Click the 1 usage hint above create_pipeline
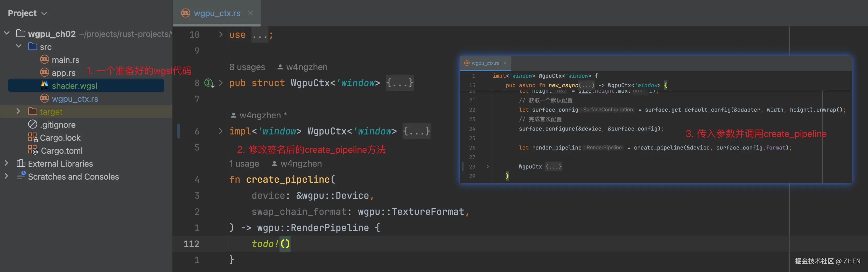Image resolution: width=868 pixels, height=272 pixels. [x=244, y=164]
